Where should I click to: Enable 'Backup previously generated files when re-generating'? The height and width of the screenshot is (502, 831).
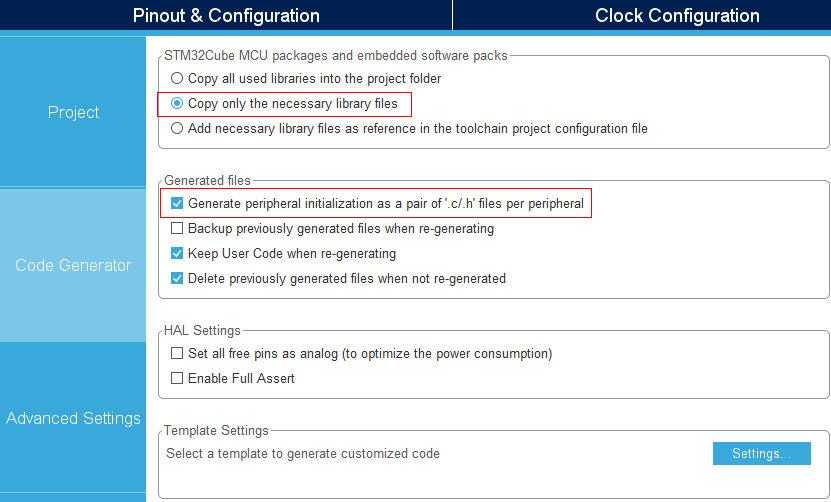[x=177, y=228]
